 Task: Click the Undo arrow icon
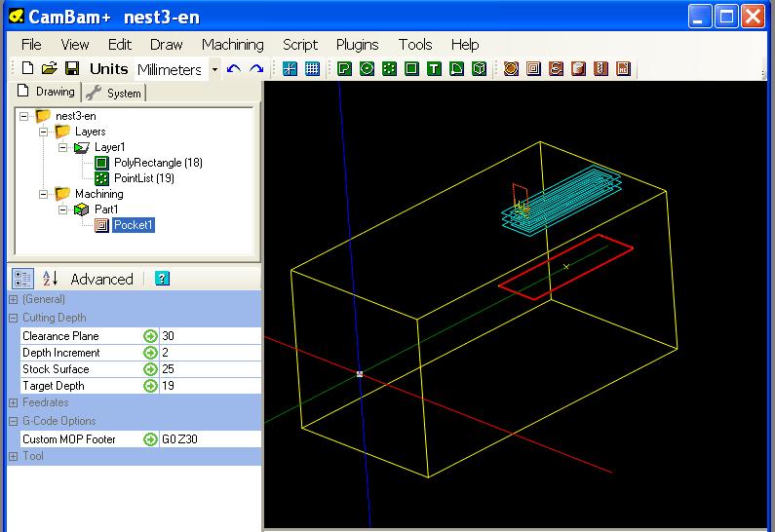tap(233, 69)
